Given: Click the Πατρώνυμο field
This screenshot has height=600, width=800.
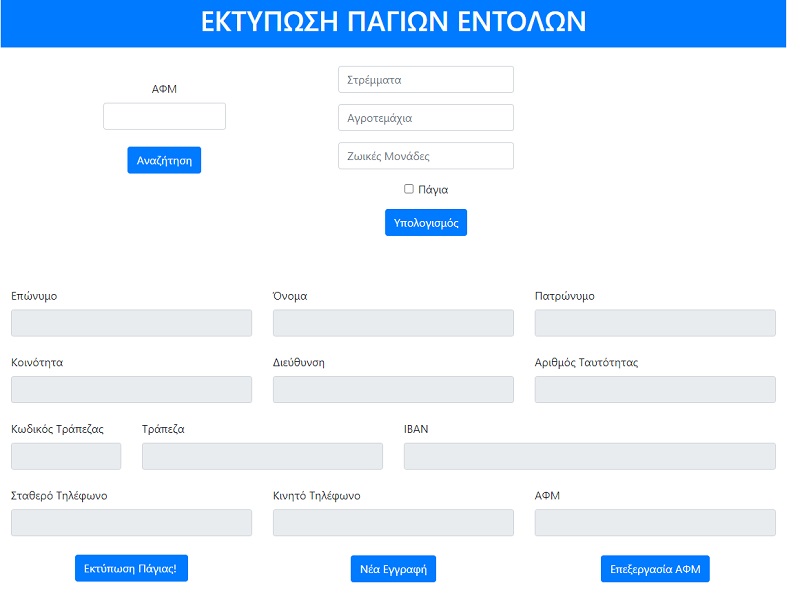Looking at the screenshot, I should tap(655, 323).
